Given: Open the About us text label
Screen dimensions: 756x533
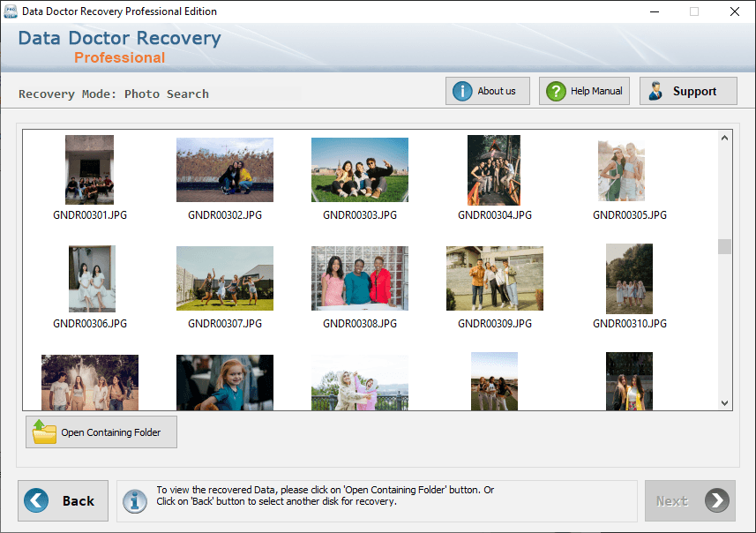Looking at the screenshot, I should pyautogui.click(x=496, y=91).
